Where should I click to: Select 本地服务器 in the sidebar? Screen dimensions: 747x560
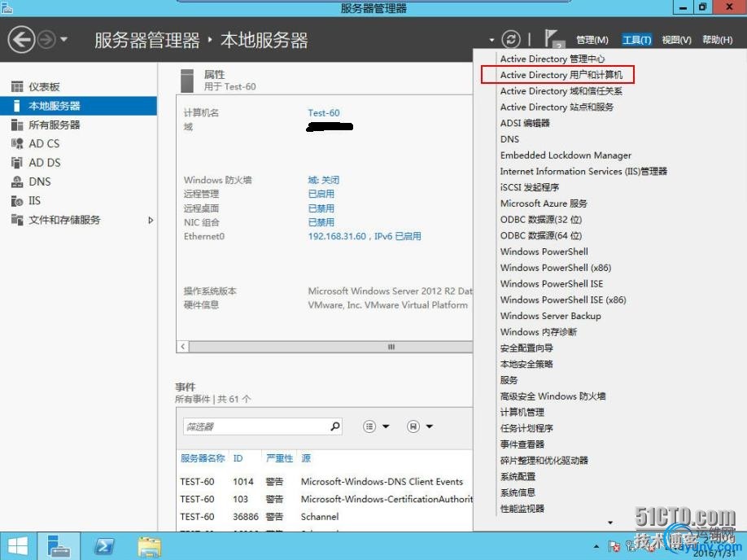[78, 106]
